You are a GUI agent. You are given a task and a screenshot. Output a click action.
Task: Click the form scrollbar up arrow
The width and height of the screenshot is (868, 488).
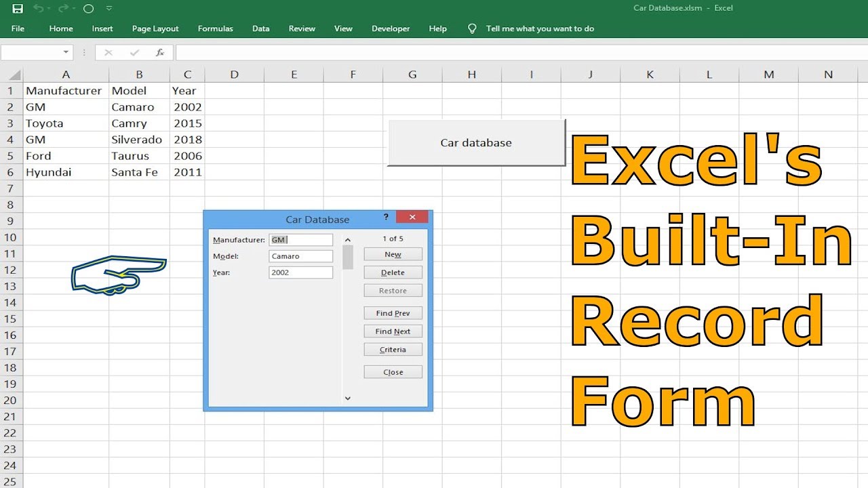(x=348, y=239)
